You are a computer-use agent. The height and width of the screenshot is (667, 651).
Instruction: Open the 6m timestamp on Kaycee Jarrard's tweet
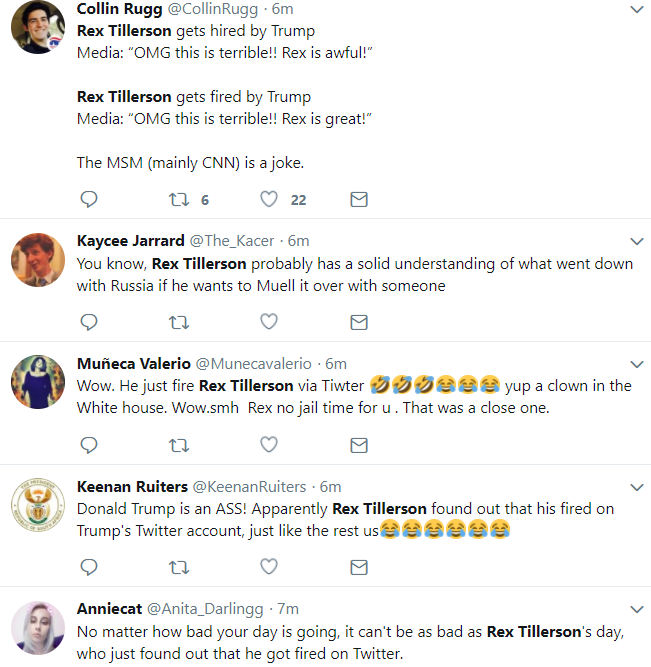coord(299,241)
